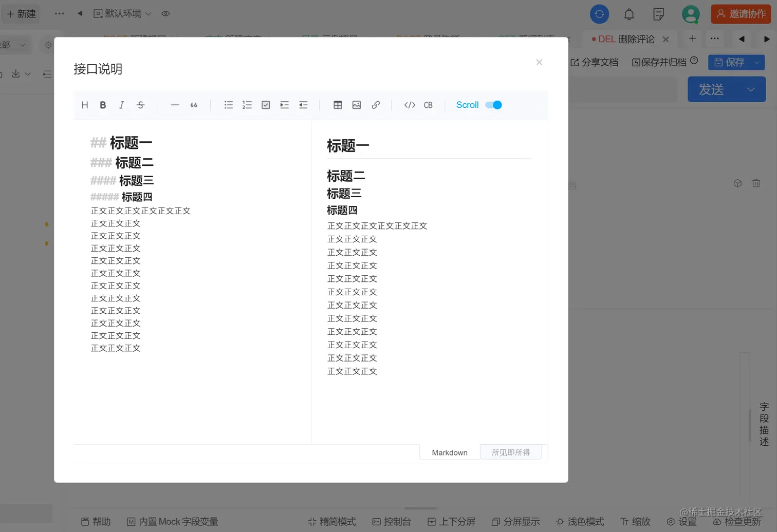Insert a heading with the H icon

pyautogui.click(x=85, y=105)
